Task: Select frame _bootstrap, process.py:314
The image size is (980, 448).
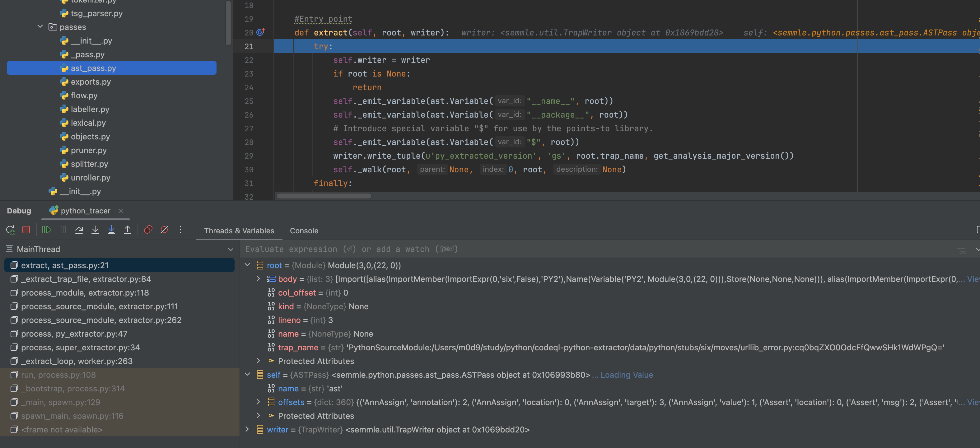Action: tap(119, 389)
